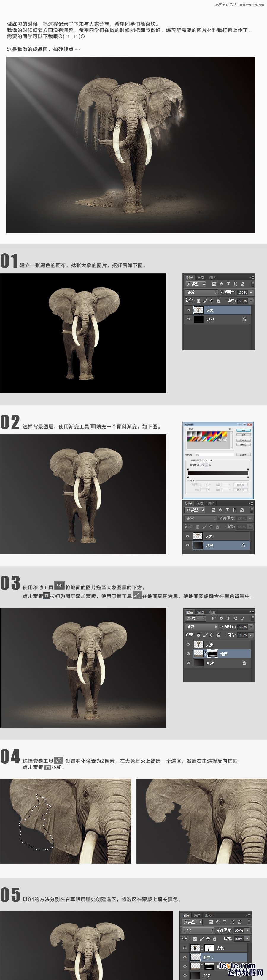Switch to 路径 tab in step 03 panel

[x=212, y=612]
